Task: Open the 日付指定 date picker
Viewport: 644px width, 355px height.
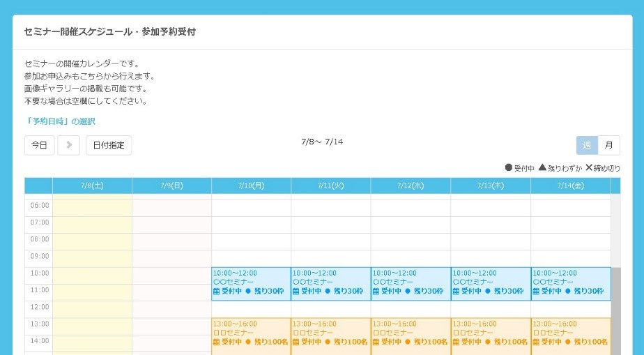Action: (109, 145)
